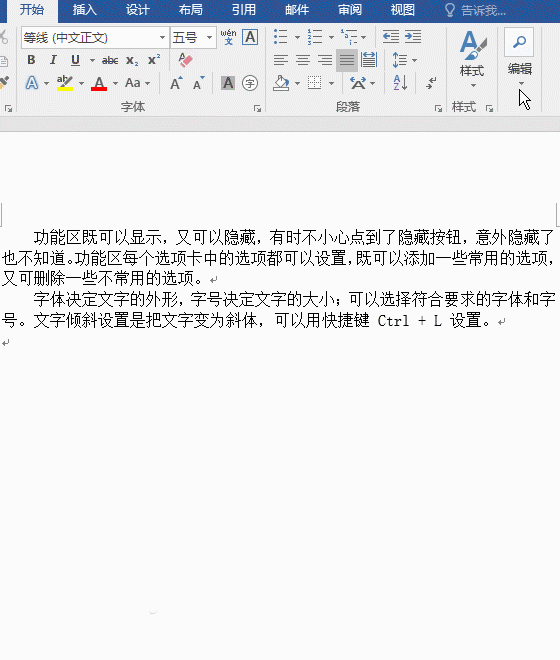Click the Distributed alignment icon

tap(369, 60)
